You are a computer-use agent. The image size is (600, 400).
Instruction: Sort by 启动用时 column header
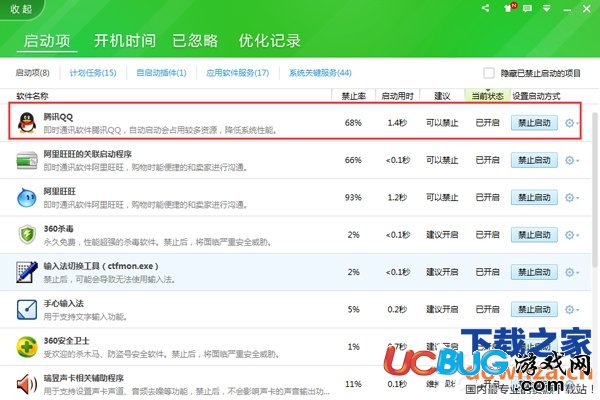tap(398, 96)
